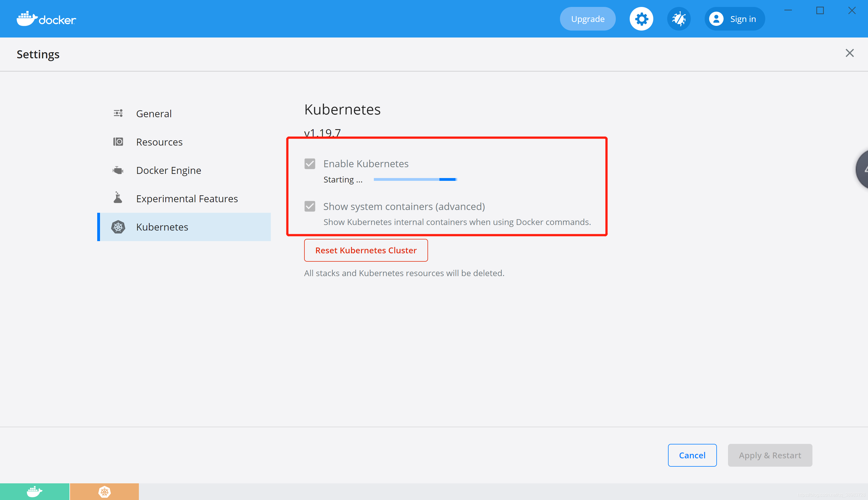Click the green Docker status whale icon
The image size is (868, 500).
tap(35, 492)
